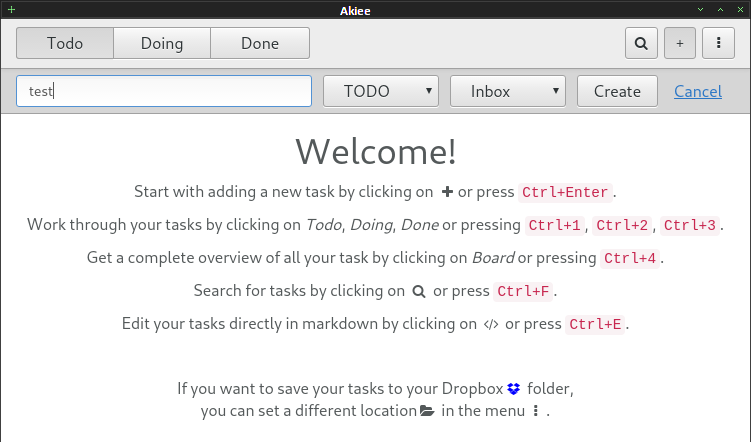Click the Ctrl+F shortcut label
The height and width of the screenshot is (442, 751).
click(x=523, y=291)
